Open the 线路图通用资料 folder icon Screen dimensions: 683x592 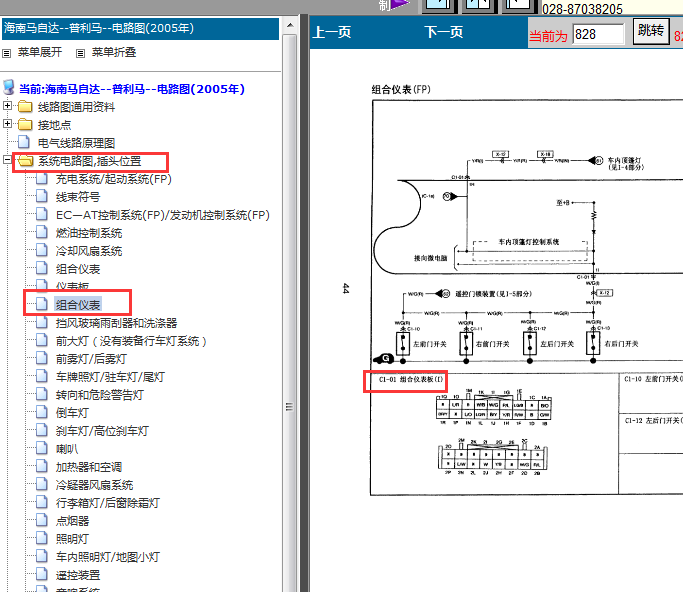click(x=25, y=107)
